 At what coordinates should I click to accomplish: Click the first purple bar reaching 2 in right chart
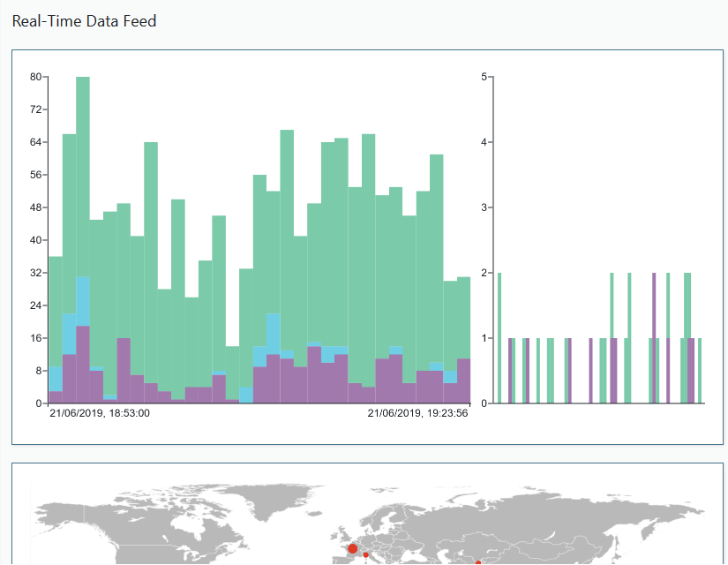654,337
